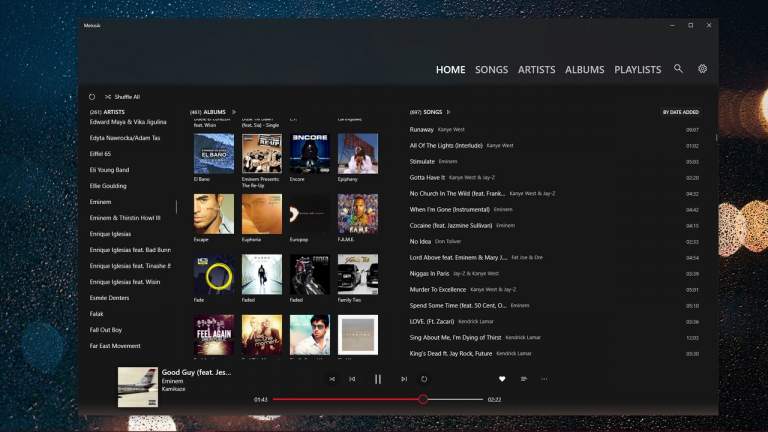Select artist Ellie Goulding
The height and width of the screenshot is (432, 768).
click(108, 186)
